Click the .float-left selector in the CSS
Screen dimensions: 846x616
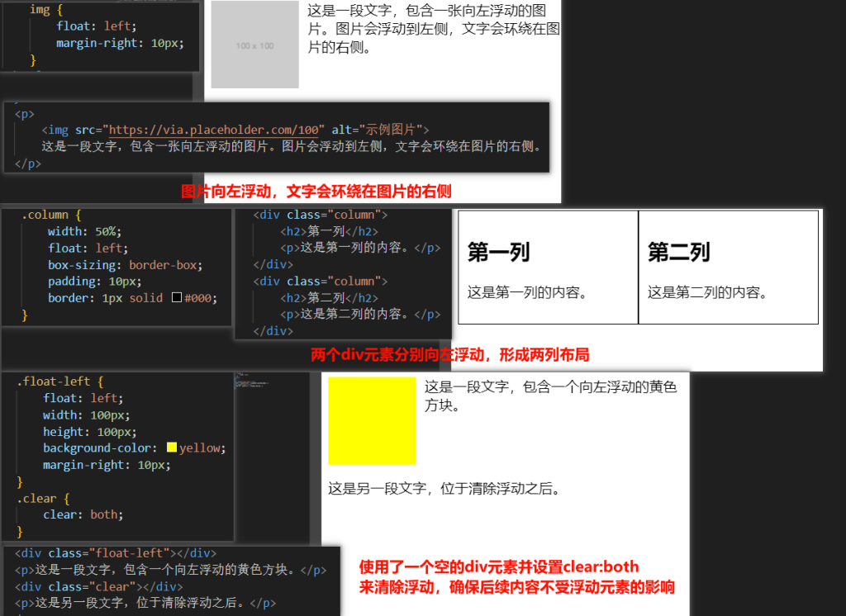pos(55,381)
